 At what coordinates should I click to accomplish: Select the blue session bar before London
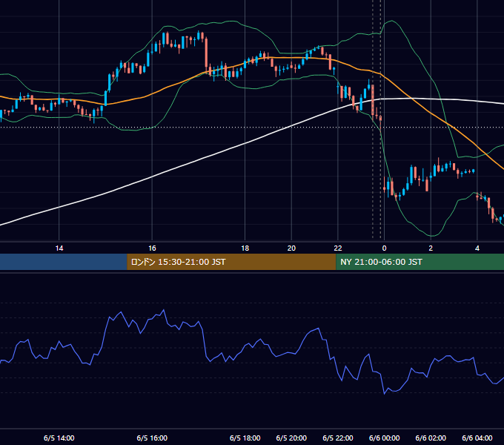click(x=64, y=262)
